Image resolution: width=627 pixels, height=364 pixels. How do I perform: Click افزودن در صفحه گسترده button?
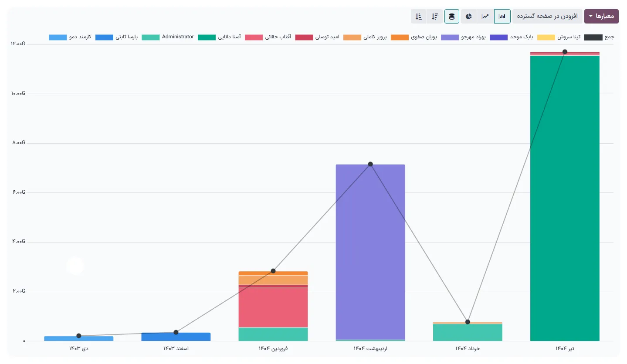coord(547,16)
